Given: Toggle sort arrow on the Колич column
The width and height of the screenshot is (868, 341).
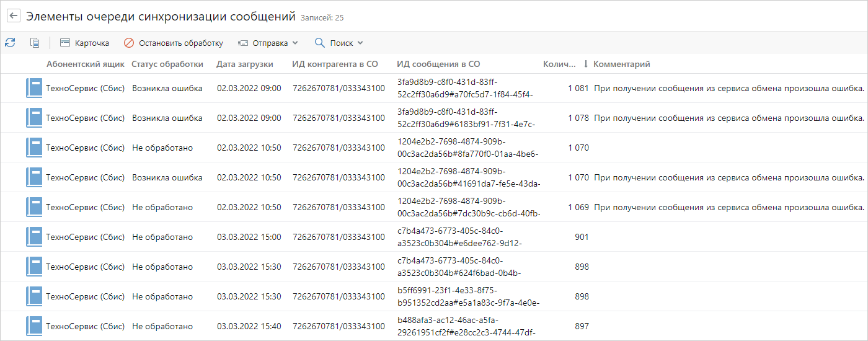Looking at the screenshot, I should tap(585, 64).
